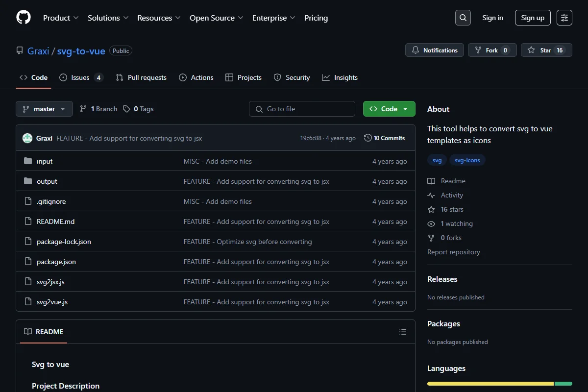Open the green Code dropdown
Screen dimensions: 588x392
[389, 109]
